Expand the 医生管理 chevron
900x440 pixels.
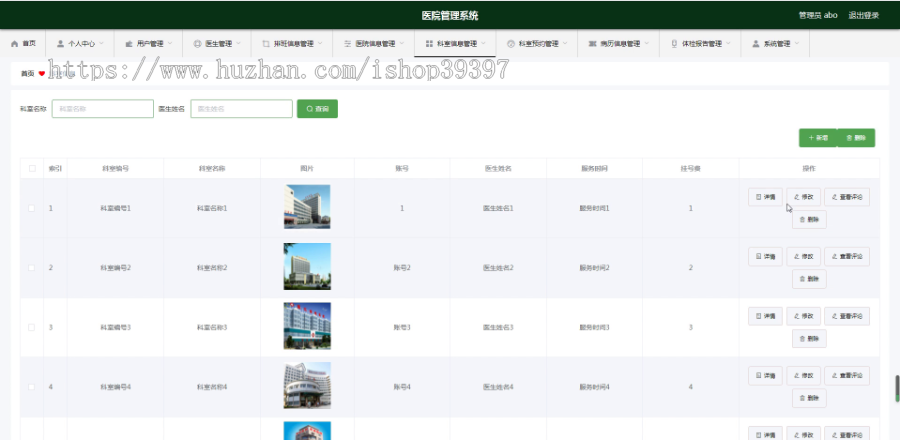238,44
